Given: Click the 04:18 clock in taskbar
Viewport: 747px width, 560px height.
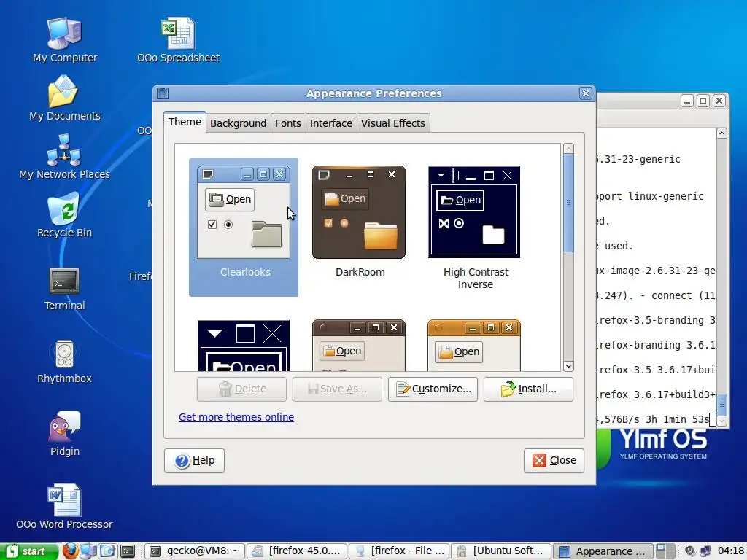Looking at the screenshot, I should [x=731, y=551].
